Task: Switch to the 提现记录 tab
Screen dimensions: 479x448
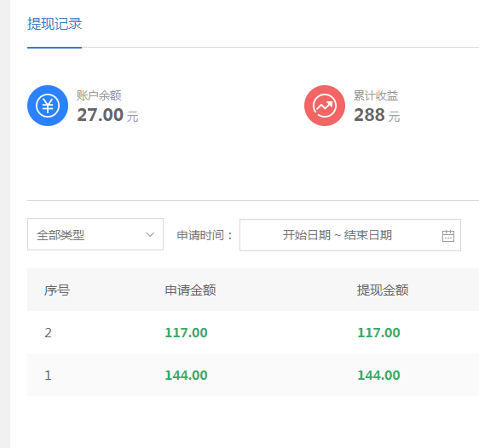Action: click(x=55, y=24)
